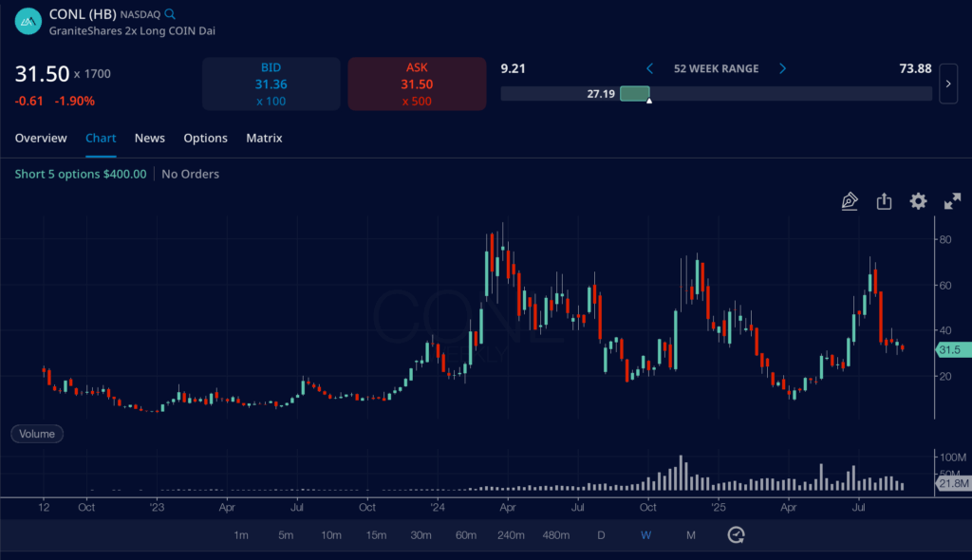Select the drawing/annotation pen tool
This screenshot has width=972, height=560.
pos(850,201)
